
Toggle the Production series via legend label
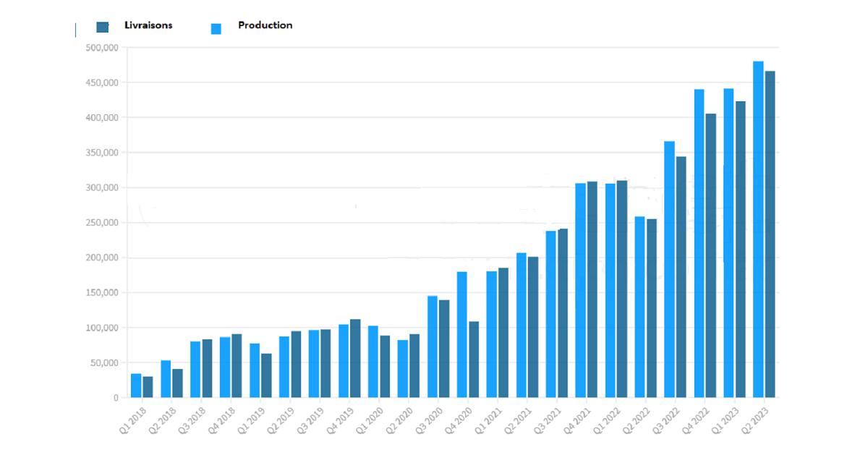[265, 25]
